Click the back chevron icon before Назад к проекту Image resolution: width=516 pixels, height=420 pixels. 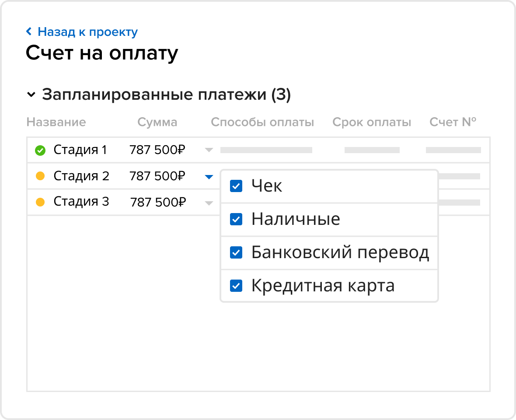point(29,31)
